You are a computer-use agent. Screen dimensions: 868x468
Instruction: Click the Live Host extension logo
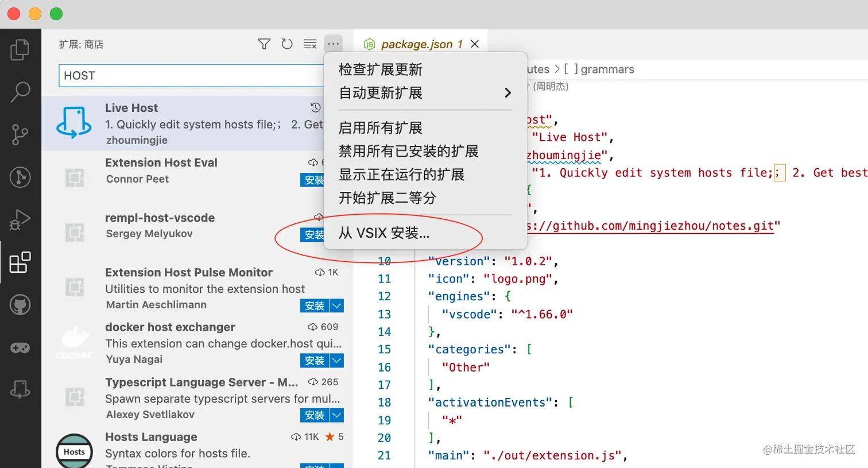click(74, 123)
